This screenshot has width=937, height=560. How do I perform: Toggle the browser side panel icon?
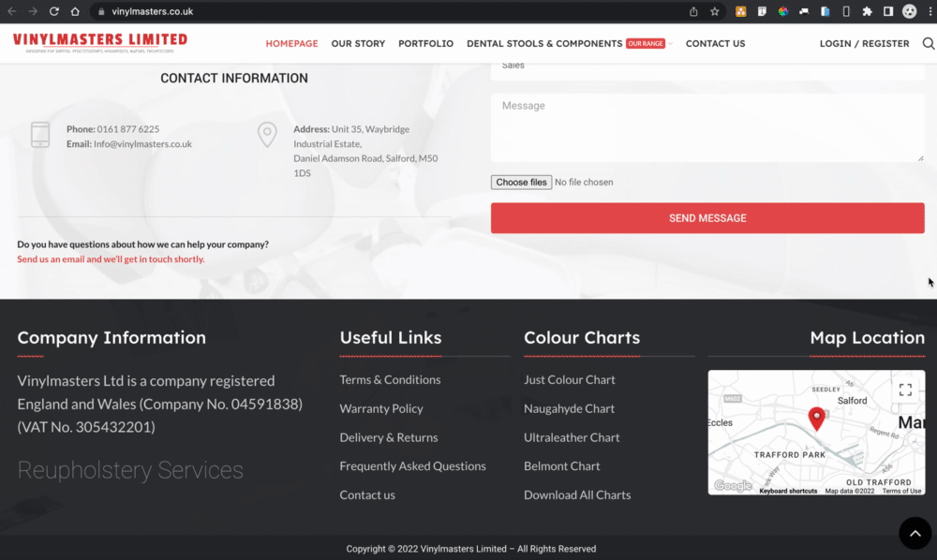(888, 11)
